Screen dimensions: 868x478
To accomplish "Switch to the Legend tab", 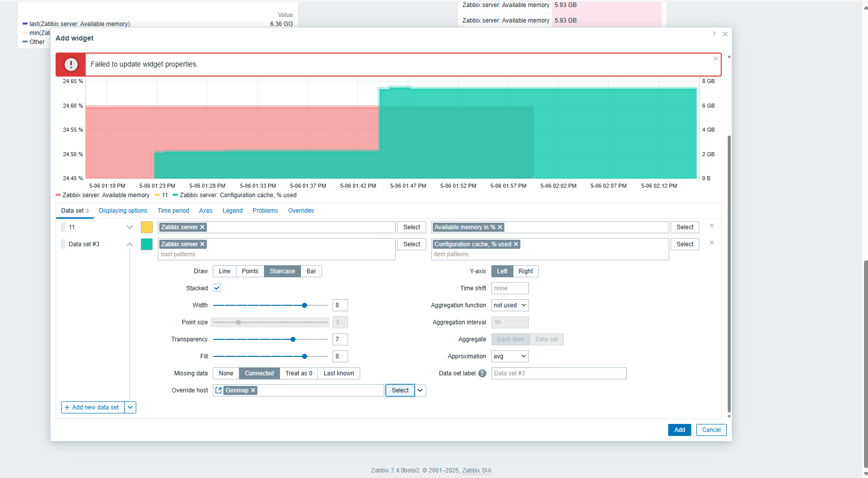I will tap(232, 211).
